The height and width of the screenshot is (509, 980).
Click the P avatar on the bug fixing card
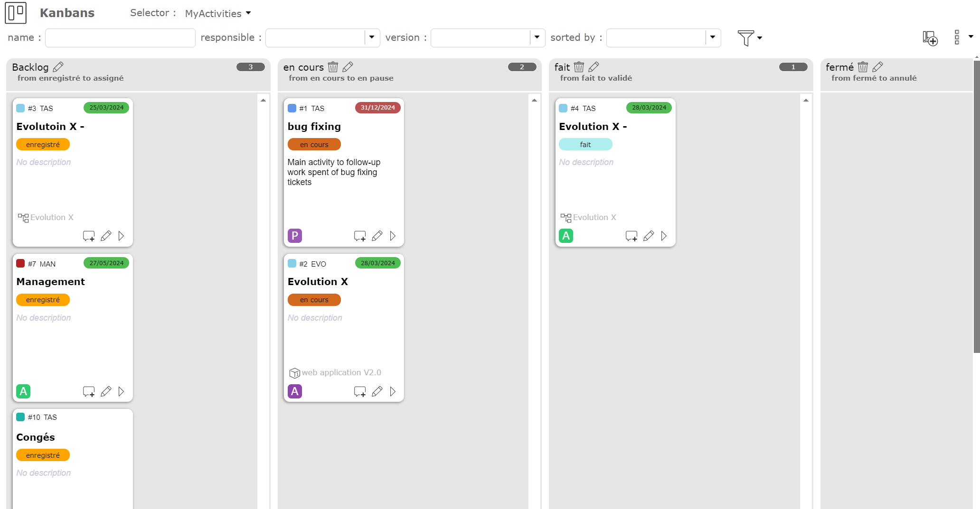pos(295,235)
